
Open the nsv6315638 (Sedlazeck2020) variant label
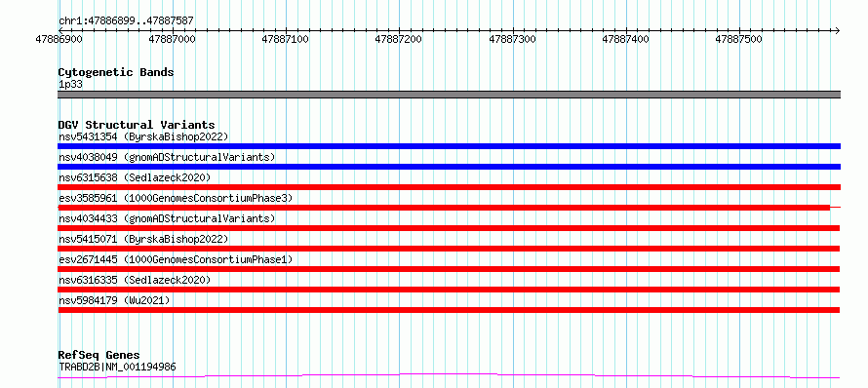(x=135, y=177)
